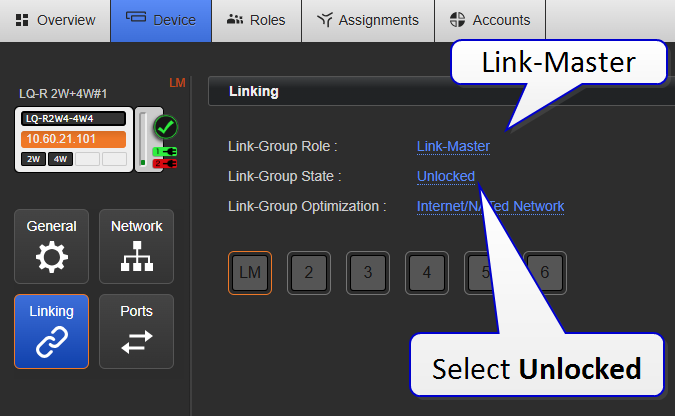Change Link-Group State from Unlocked

(x=445, y=176)
